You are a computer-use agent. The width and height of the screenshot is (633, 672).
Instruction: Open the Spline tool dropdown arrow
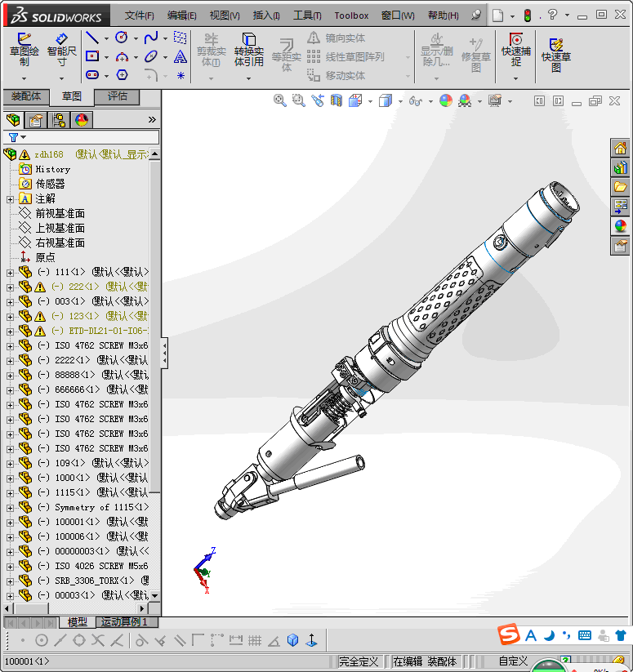[x=165, y=38]
